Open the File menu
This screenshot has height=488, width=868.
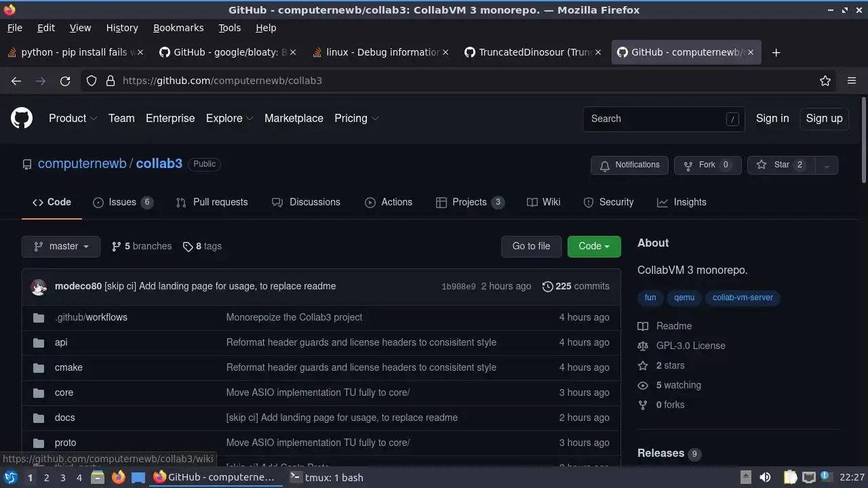[x=14, y=28]
